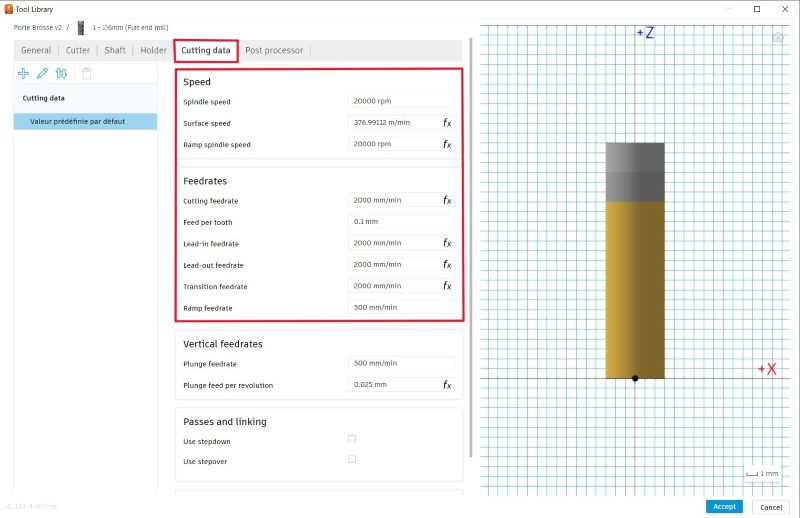Select the Cutting data tab
800x518 pixels.
coord(206,51)
